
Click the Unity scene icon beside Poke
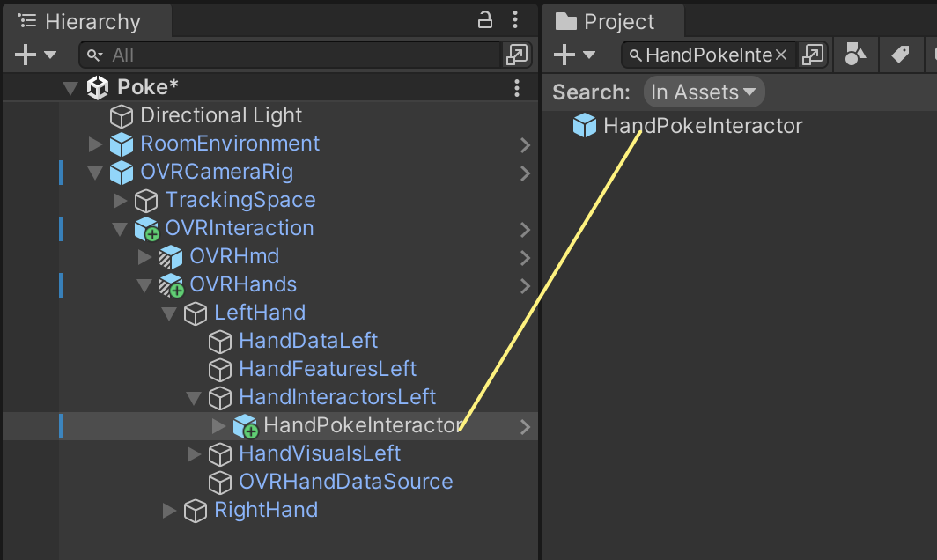98,88
